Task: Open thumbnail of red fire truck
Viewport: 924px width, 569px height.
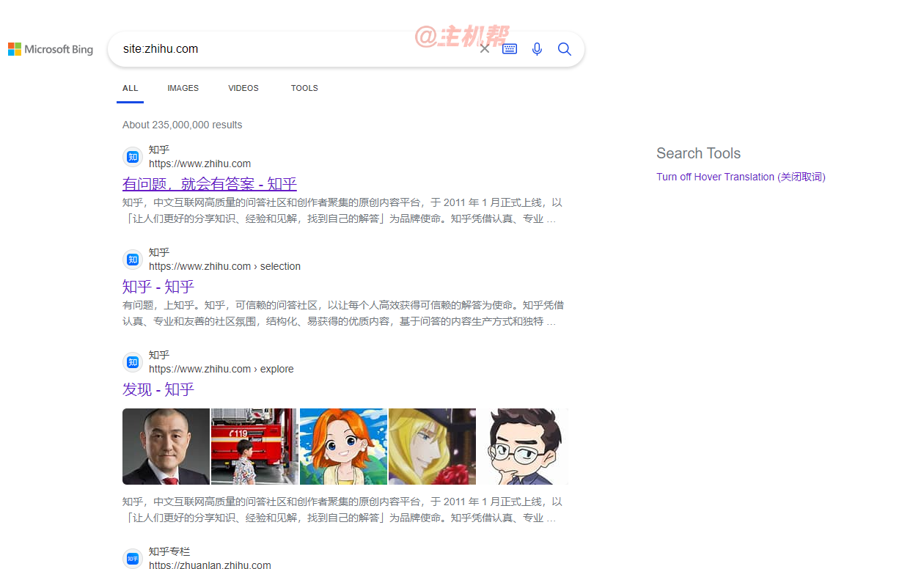Action: (x=254, y=447)
